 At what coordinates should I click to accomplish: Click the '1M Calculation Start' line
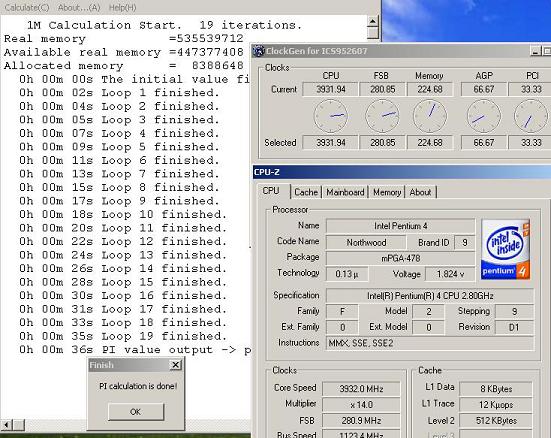[x=164, y=25]
